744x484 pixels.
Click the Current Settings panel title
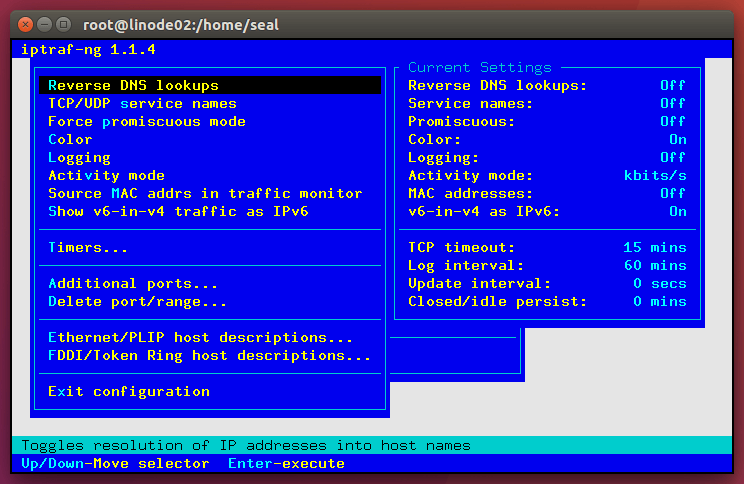pos(479,68)
